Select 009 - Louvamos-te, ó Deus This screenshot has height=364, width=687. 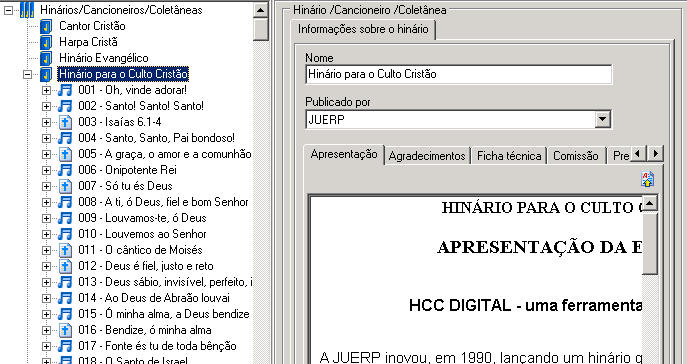142,218
